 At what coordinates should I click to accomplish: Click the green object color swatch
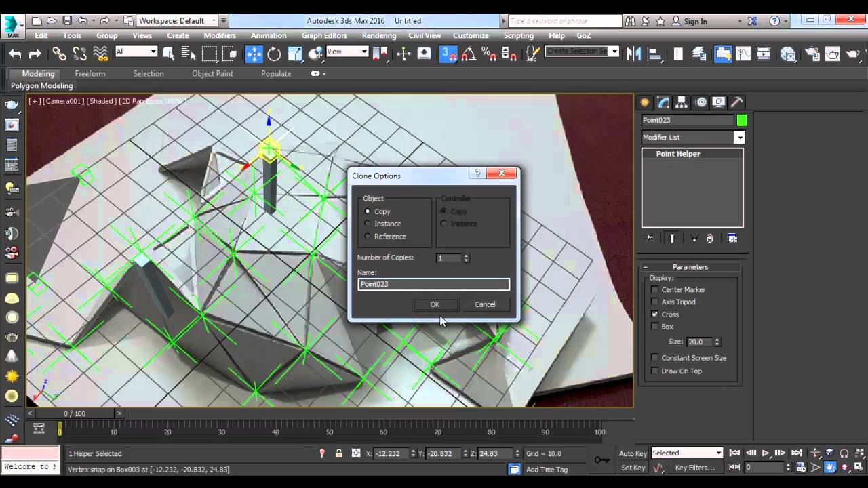[x=741, y=120]
